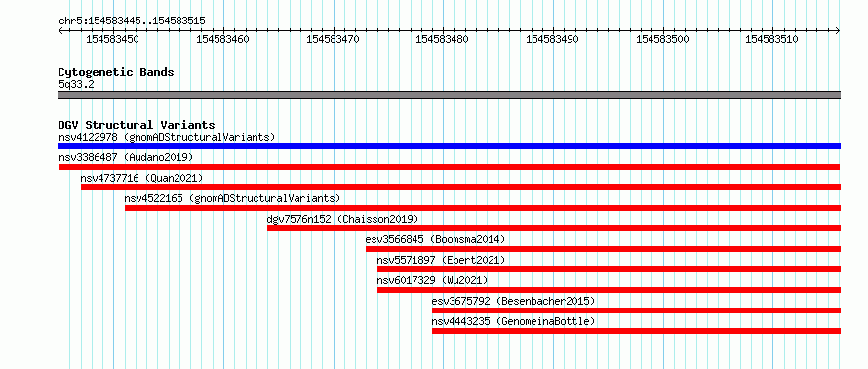Click ruler position 154583450
The height and width of the screenshot is (369, 868).
[x=113, y=39]
